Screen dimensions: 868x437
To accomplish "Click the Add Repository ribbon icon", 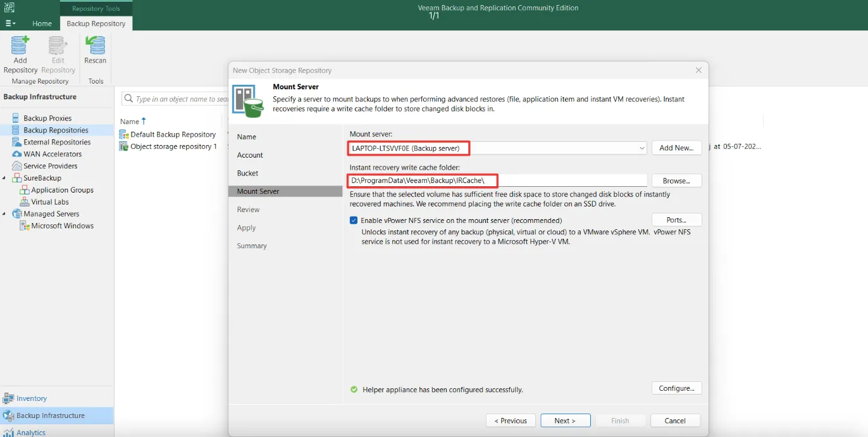I will pos(20,46).
